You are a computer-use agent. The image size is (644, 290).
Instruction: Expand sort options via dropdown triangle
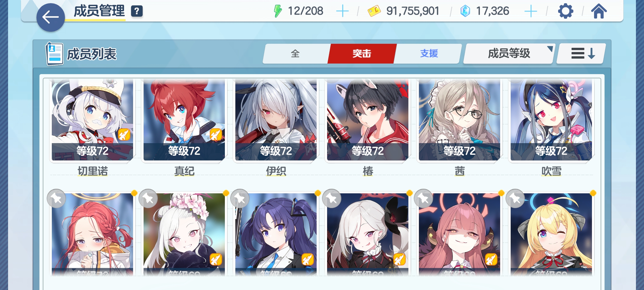tap(550, 49)
